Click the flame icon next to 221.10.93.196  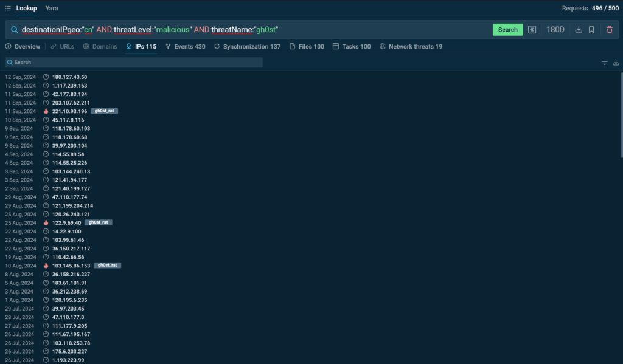[x=46, y=111]
